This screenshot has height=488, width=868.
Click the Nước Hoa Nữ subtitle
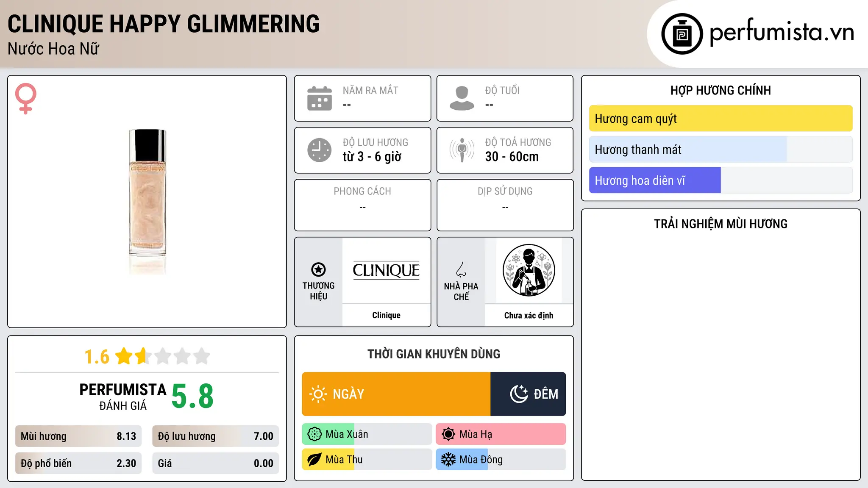coord(53,49)
